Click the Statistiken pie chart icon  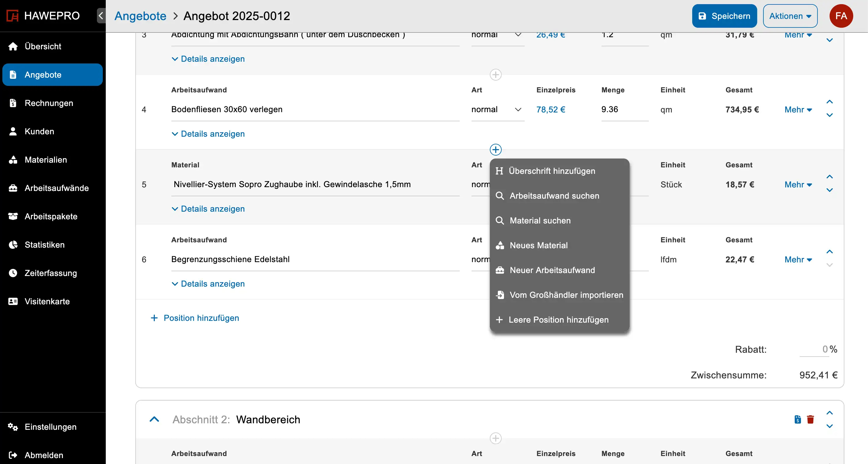point(13,245)
